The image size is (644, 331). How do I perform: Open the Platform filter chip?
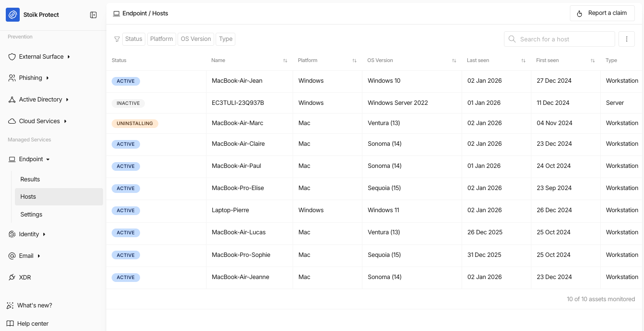pyautogui.click(x=161, y=39)
